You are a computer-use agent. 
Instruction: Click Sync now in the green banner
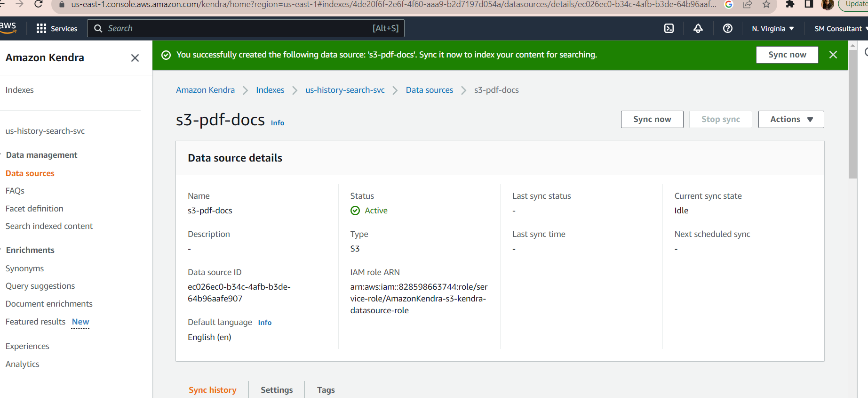pos(787,55)
